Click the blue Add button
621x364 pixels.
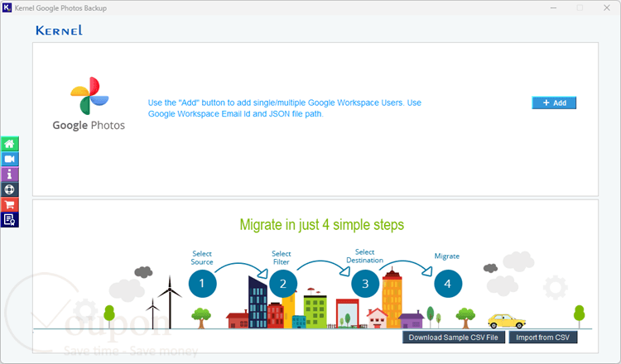click(x=554, y=103)
